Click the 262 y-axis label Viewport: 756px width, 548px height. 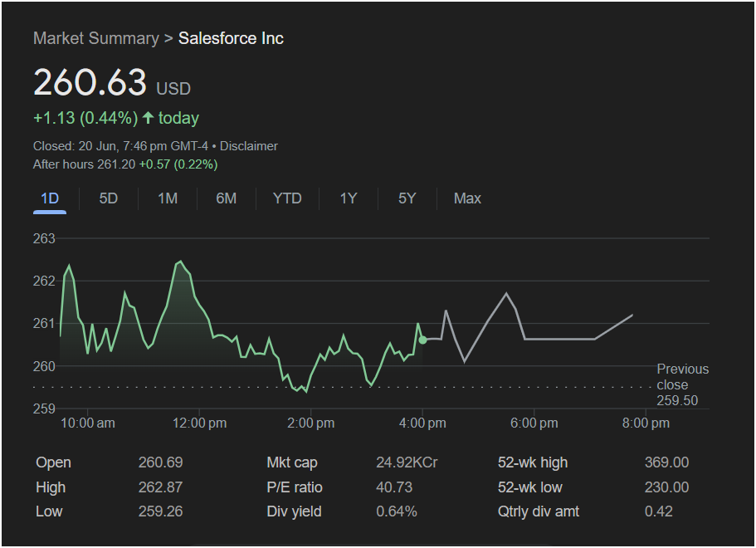pyautogui.click(x=44, y=281)
